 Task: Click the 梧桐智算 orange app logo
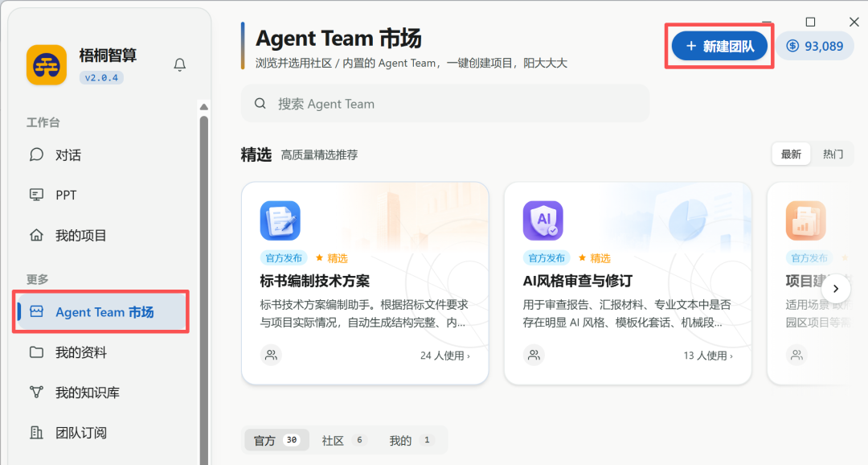47,65
